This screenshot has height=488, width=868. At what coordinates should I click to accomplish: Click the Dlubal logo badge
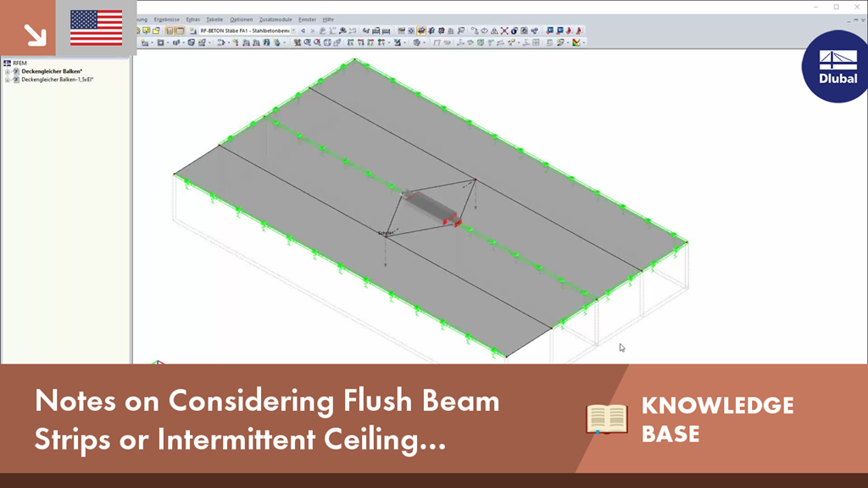pyautogui.click(x=835, y=66)
